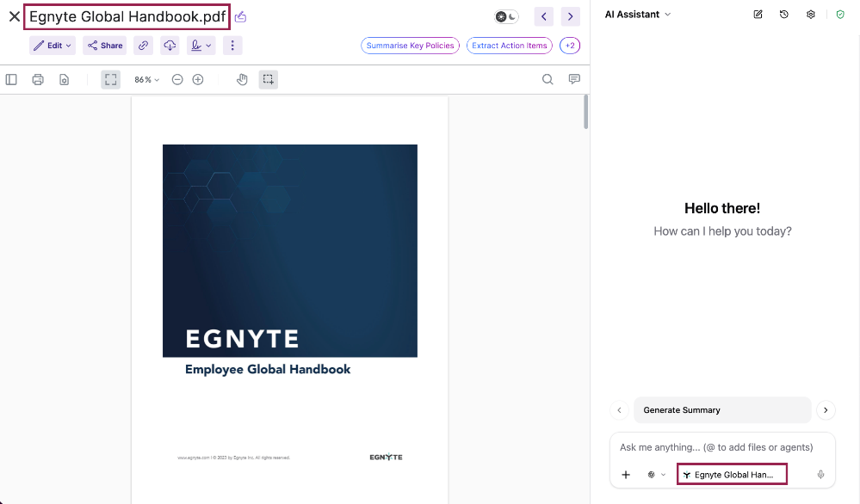
Task: Click the fit-to-page icon
Action: [111, 79]
